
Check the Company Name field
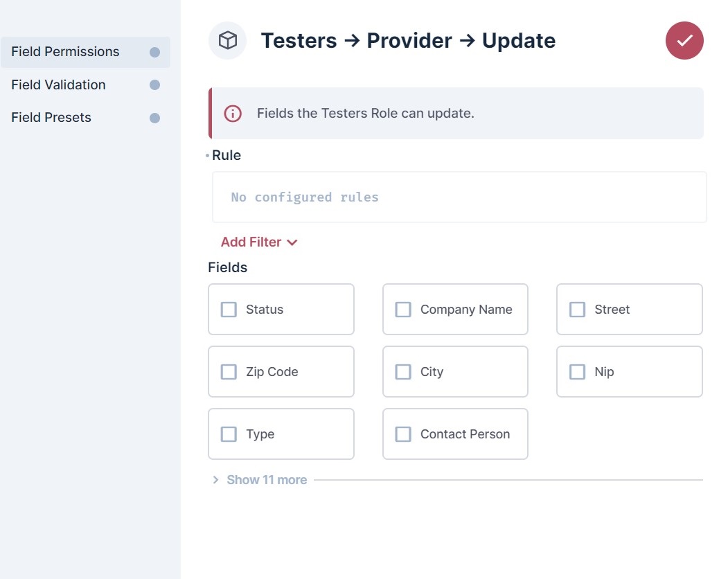[x=402, y=310]
